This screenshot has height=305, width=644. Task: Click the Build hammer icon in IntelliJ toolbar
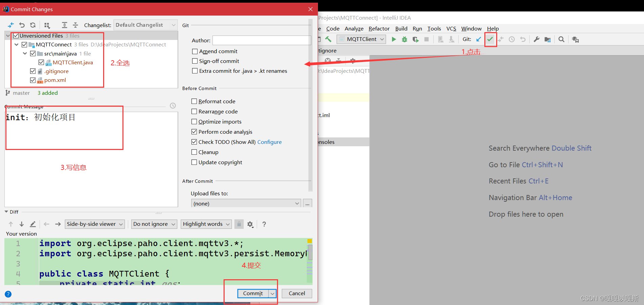click(328, 39)
